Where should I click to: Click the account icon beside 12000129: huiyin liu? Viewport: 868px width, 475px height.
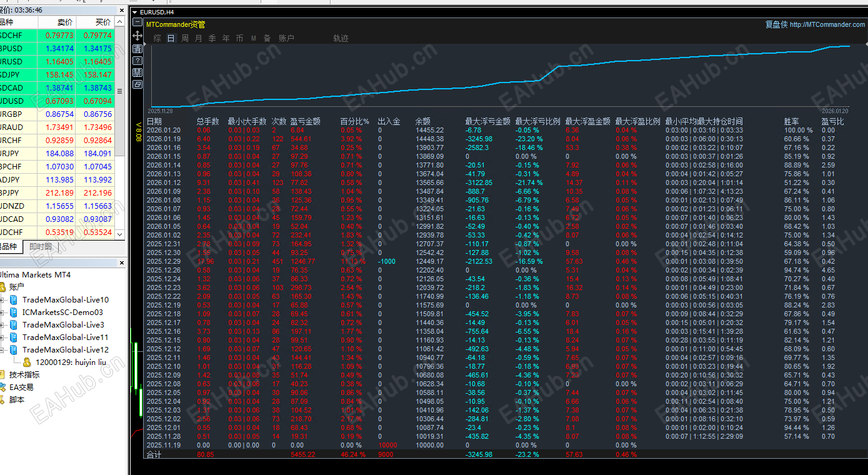(x=27, y=362)
